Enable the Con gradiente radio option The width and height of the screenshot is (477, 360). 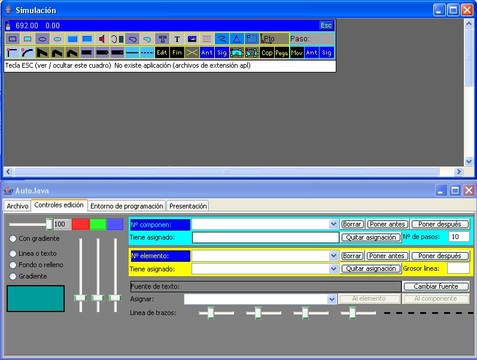pos(13,239)
